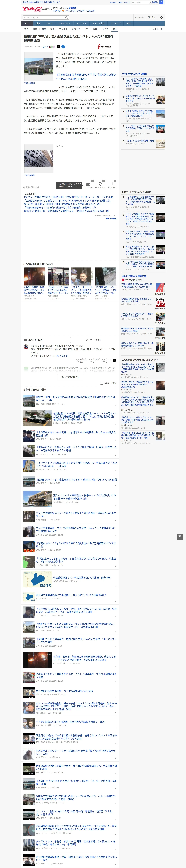Open related article またコンビニ強盗 中央市で今月2件目
Image resolution: width=186 pixels, height=868 pixels.
(68, 197)
